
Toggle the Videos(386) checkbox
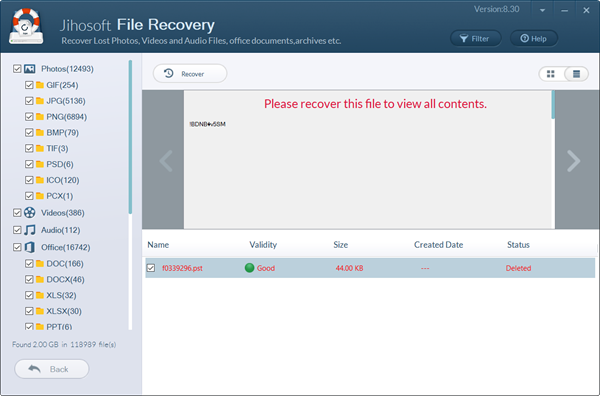pos(17,213)
